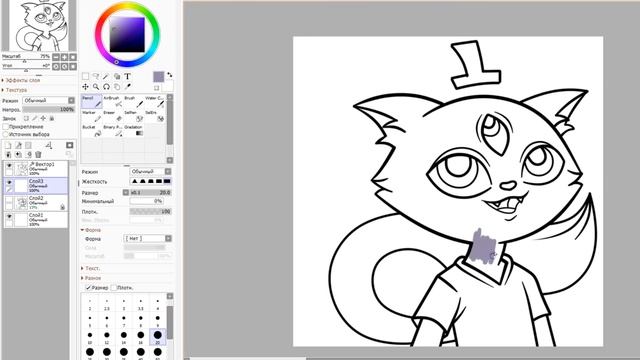Create a new layer with page icon
The image size is (640, 360).
pos(8,145)
